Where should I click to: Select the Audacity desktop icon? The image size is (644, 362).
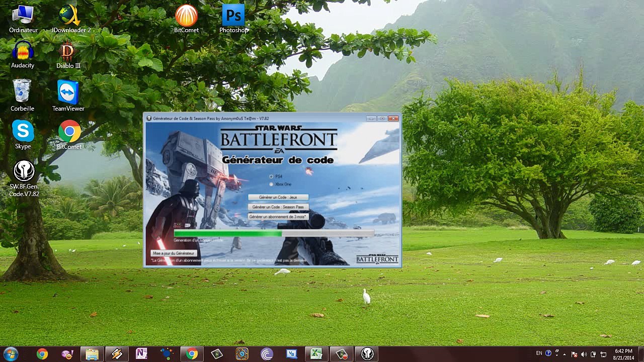tap(23, 55)
